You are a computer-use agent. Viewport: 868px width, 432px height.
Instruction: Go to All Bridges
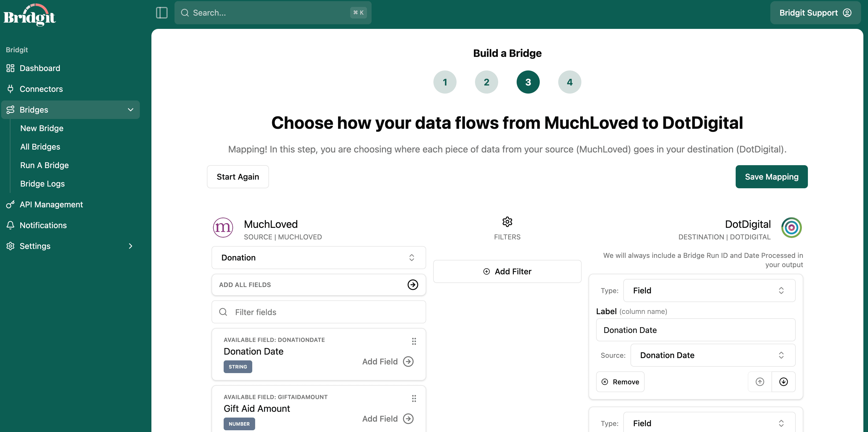point(40,147)
